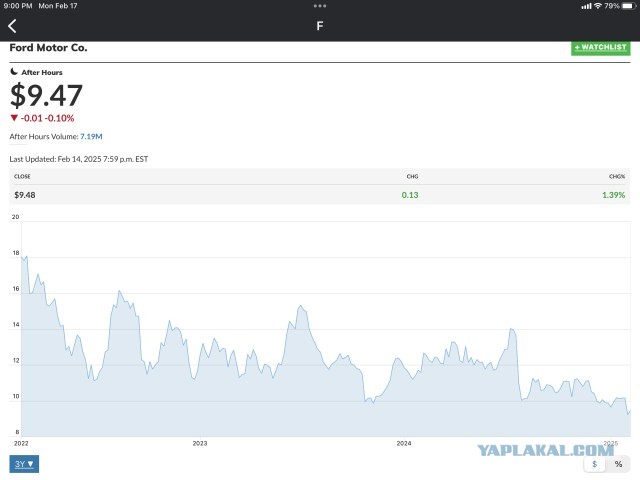Tap the 1.39% CHG% value
The height and width of the screenshot is (480, 640).
pyautogui.click(x=613, y=195)
